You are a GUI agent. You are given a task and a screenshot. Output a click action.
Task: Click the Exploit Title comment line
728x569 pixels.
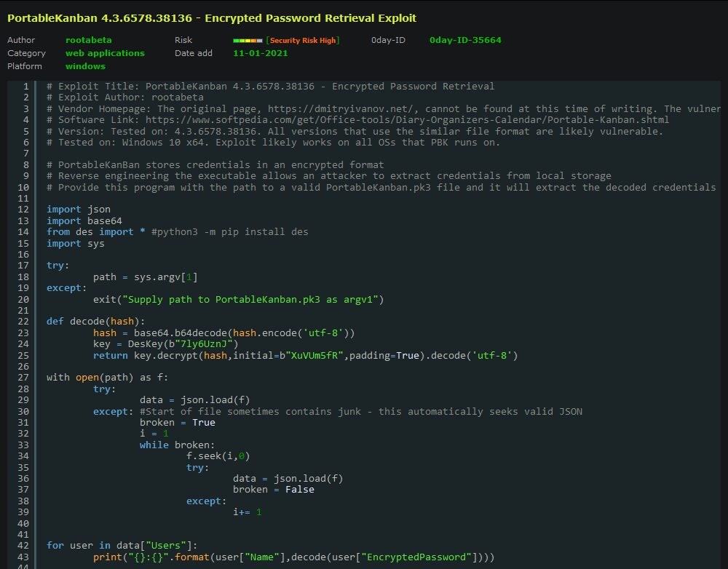click(271, 87)
